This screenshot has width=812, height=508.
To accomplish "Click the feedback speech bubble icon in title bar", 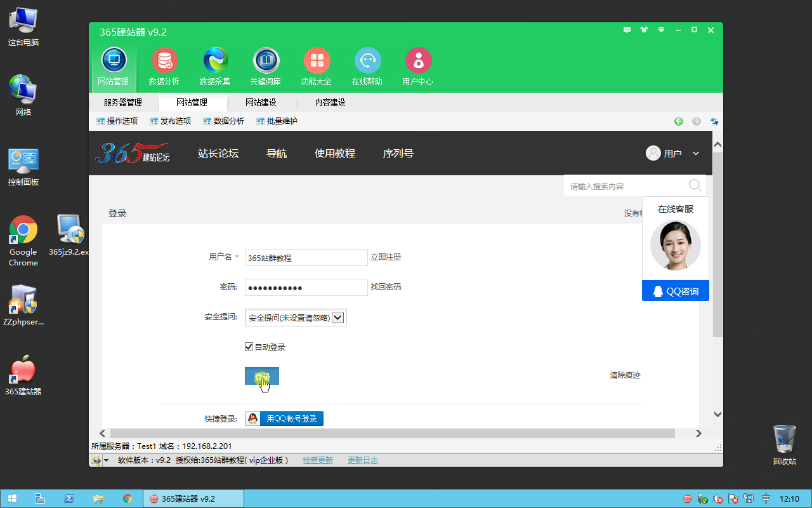I will pos(627,30).
